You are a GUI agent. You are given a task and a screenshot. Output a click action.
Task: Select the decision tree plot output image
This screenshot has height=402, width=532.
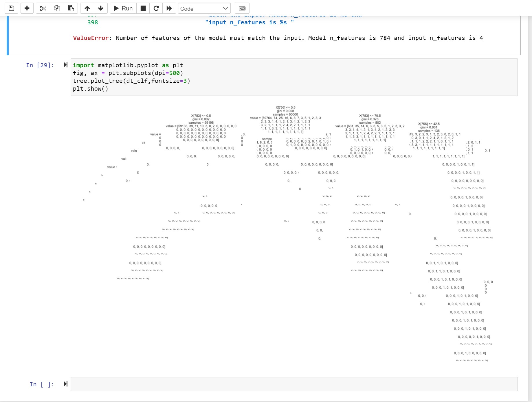click(289, 232)
